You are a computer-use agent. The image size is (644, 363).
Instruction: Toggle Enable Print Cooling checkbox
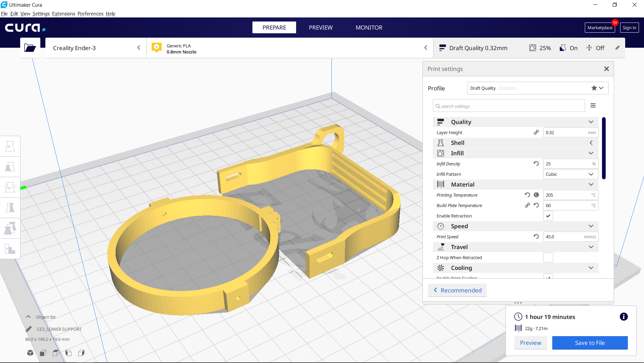548,276
